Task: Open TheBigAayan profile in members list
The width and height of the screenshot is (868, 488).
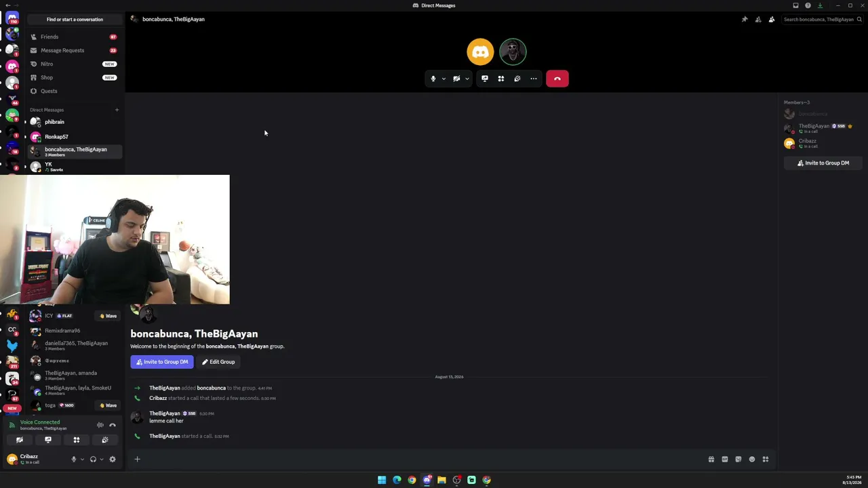Action: [x=823, y=127]
